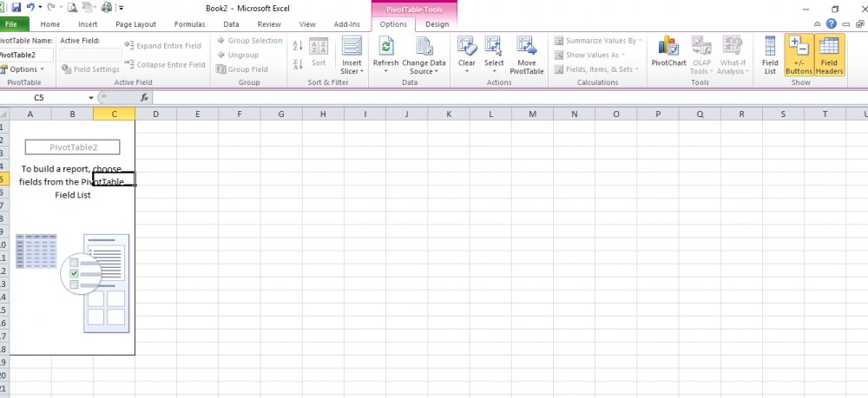Sort A to Z ascending
Image resolution: width=868 pixels, height=398 pixels.
coord(297,46)
